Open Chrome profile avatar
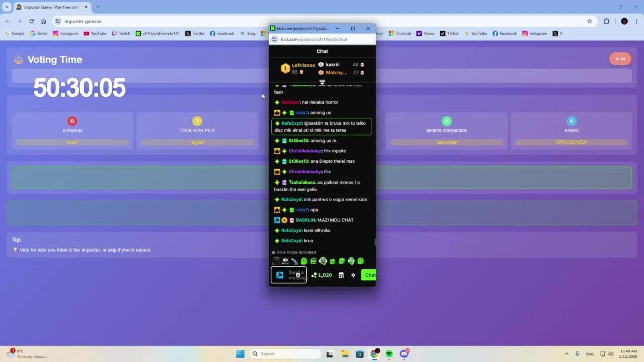The width and height of the screenshot is (644, 362). [624, 21]
